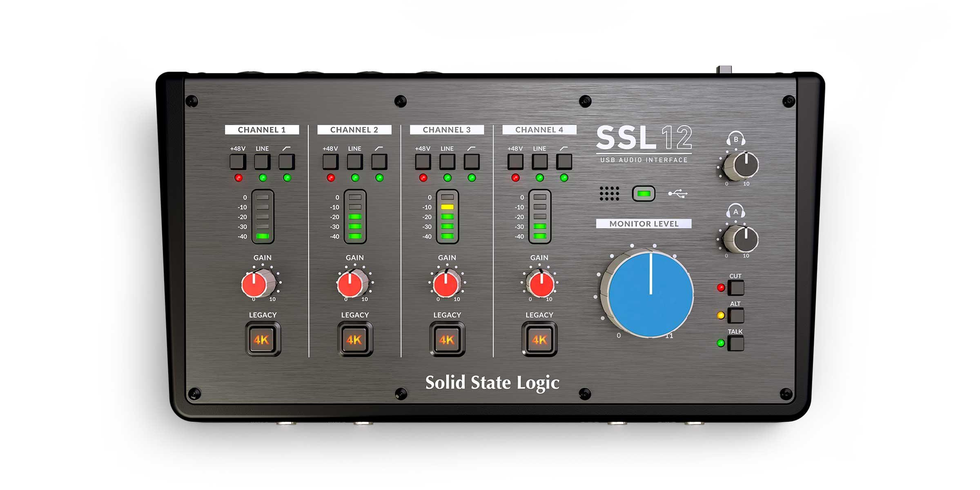Select the ALT speaker switch
Image resolution: width=980 pixels, height=490 pixels.
[737, 316]
